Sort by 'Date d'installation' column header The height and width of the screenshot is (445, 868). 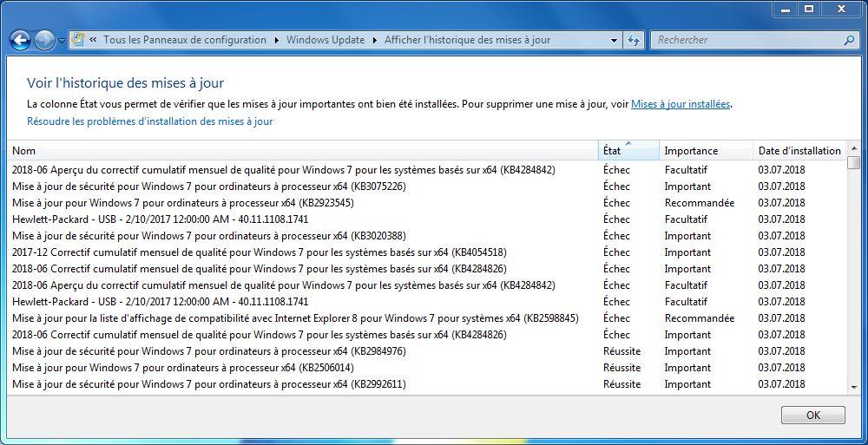pyautogui.click(x=799, y=151)
